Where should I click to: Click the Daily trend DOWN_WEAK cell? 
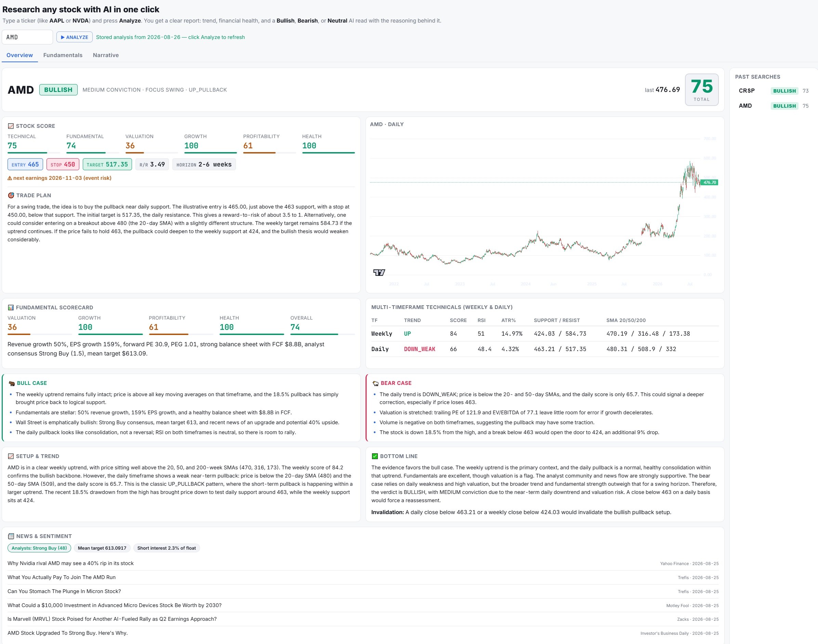[x=419, y=349]
